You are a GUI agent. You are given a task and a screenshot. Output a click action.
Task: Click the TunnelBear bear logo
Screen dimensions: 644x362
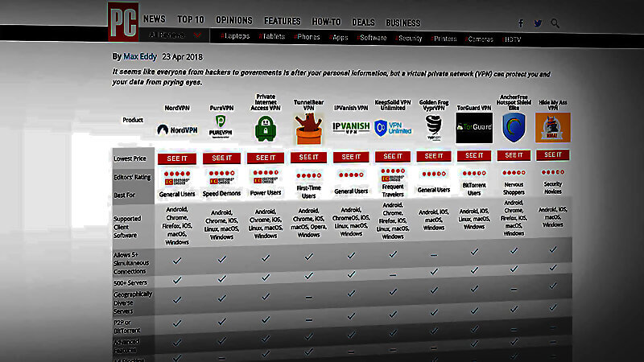pyautogui.click(x=308, y=129)
